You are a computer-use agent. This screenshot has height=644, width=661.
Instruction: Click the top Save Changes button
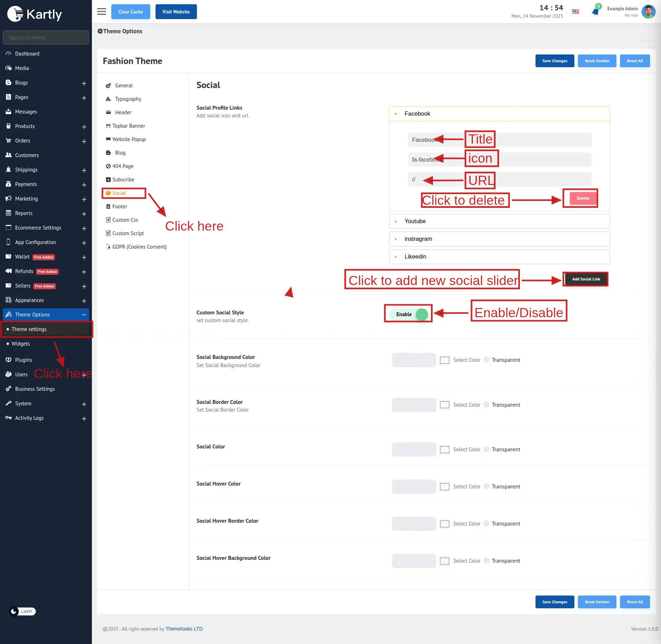pyautogui.click(x=554, y=61)
